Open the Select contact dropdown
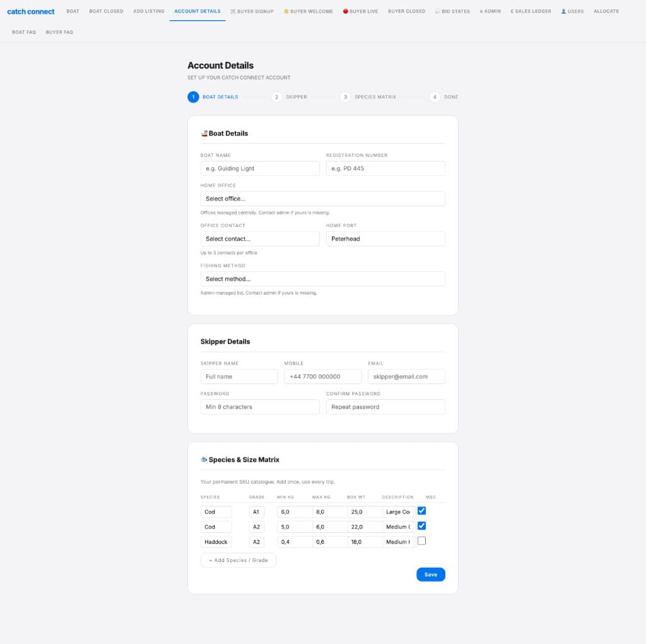The height and width of the screenshot is (644, 646). point(260,238)
